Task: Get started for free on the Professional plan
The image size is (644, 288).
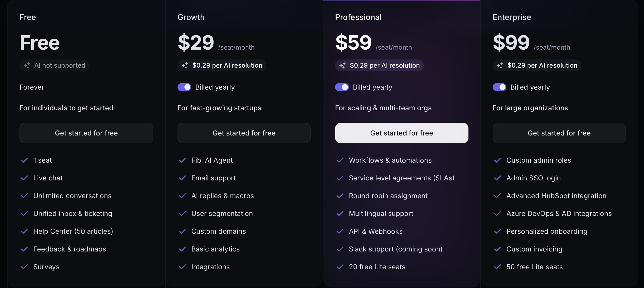Action: (x=401, y=133)
